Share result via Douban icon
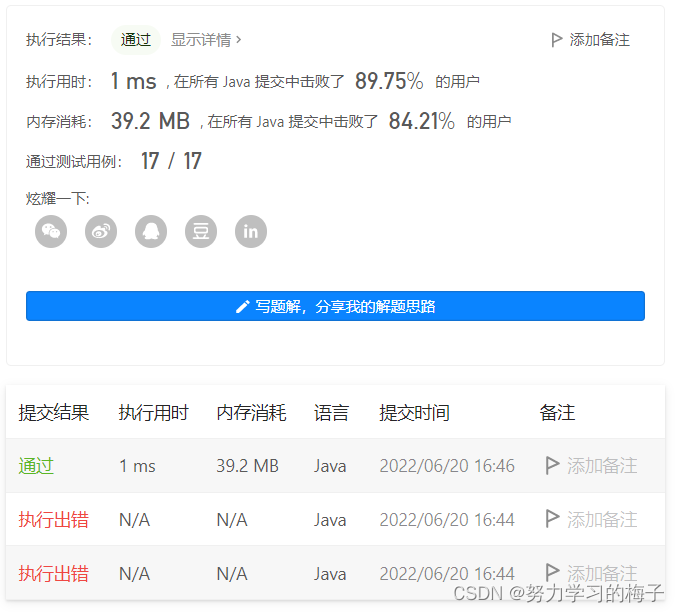Viewport: 679px width, 612px height. click(201, 231)
